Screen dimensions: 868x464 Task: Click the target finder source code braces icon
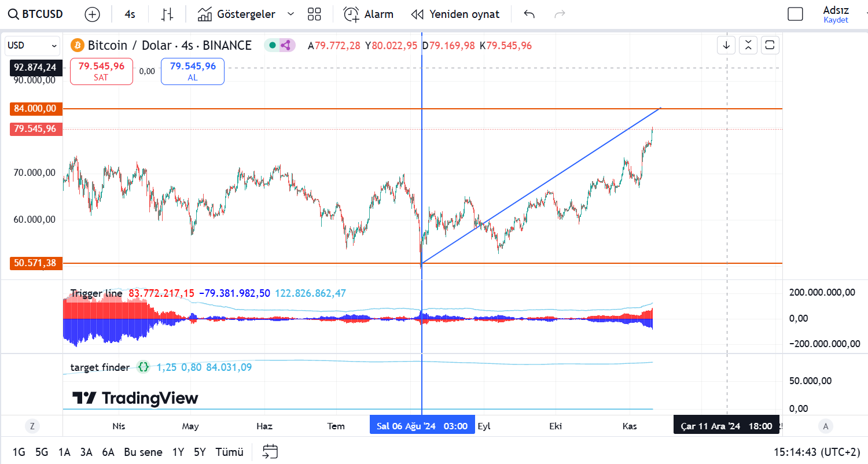[x=143, y=367]
